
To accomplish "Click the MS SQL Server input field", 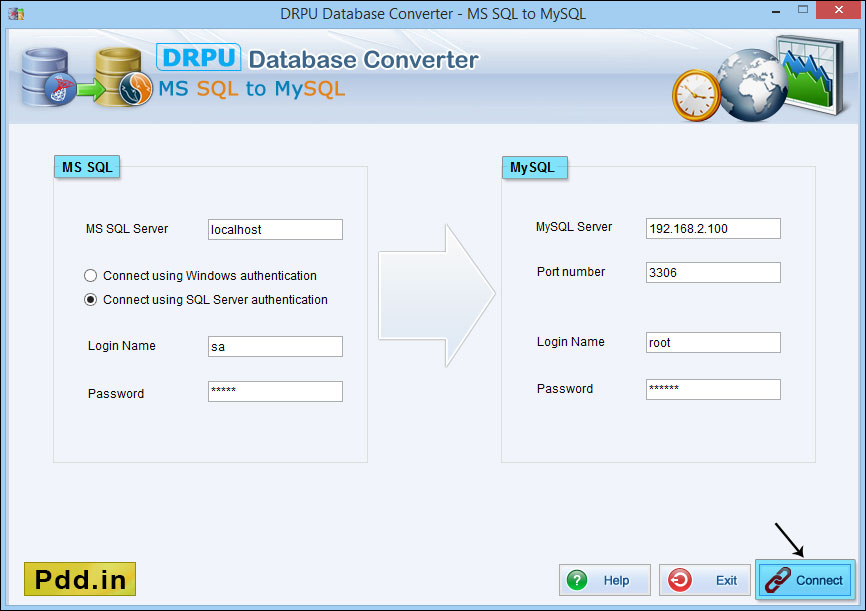I will (x=275, y=229).
